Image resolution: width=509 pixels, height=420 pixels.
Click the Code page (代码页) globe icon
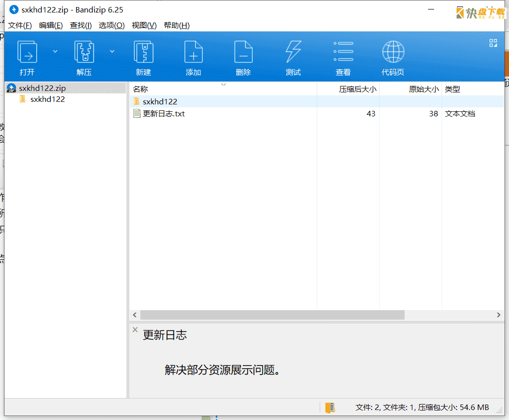coord(393,52)
